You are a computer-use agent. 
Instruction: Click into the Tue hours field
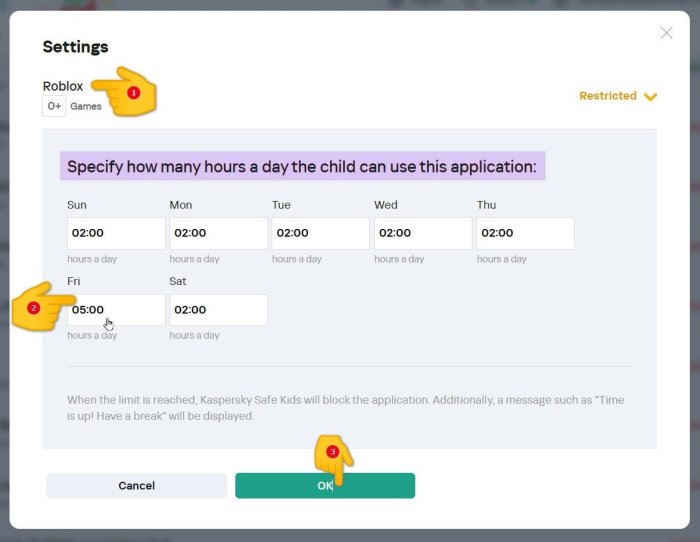coord(320,233)
